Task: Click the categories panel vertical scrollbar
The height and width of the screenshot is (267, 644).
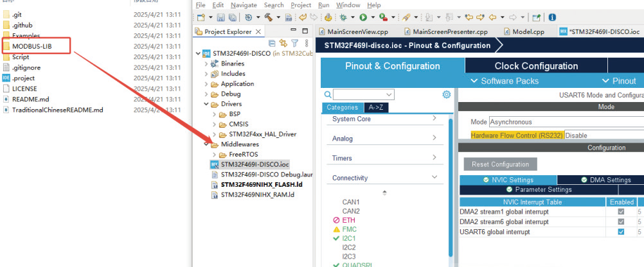Action: click(451, 187)
